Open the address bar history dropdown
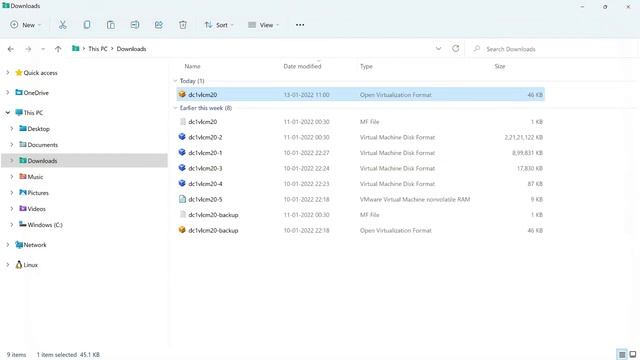 tap(438, 49)
